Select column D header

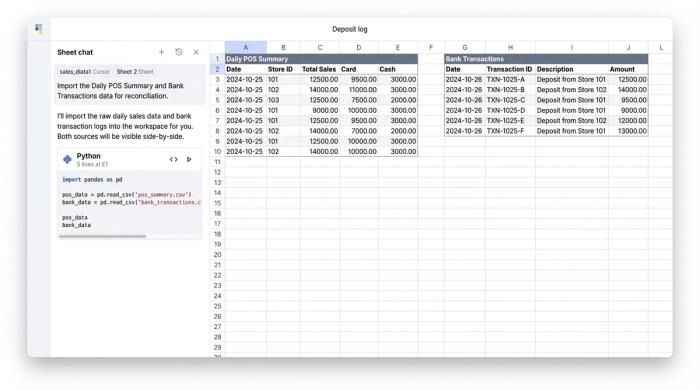coord(358,47)
